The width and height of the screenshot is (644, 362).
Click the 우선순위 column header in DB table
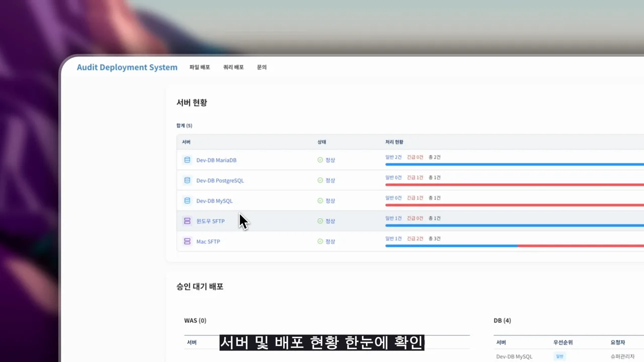pos(562,342)
